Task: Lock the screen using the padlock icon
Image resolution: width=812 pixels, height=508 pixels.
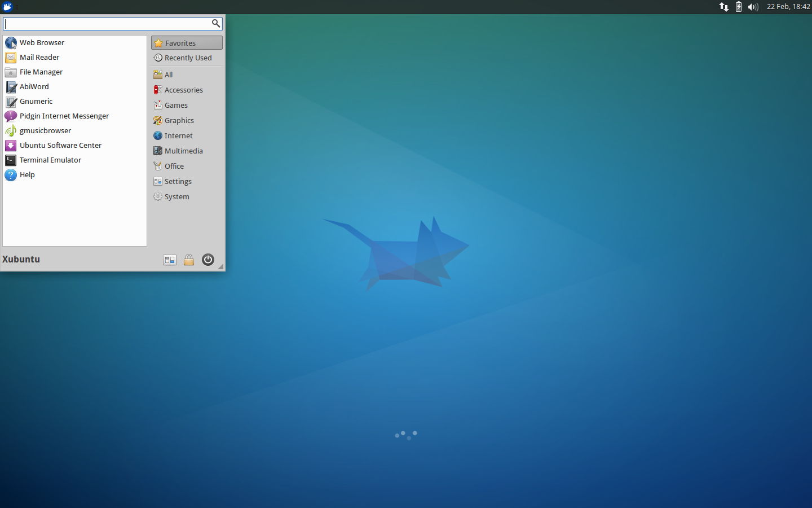Action: [x=188, y=260]
